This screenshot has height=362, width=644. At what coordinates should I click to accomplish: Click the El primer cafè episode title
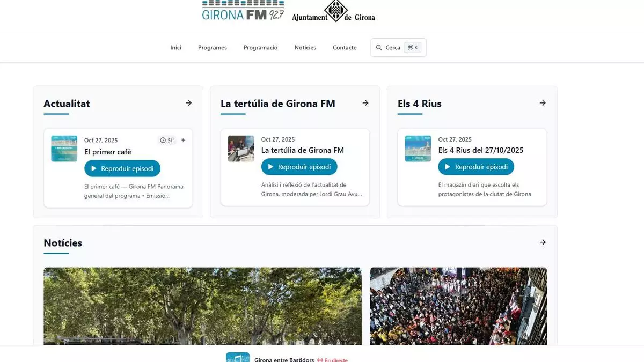(x=107, y=152)
